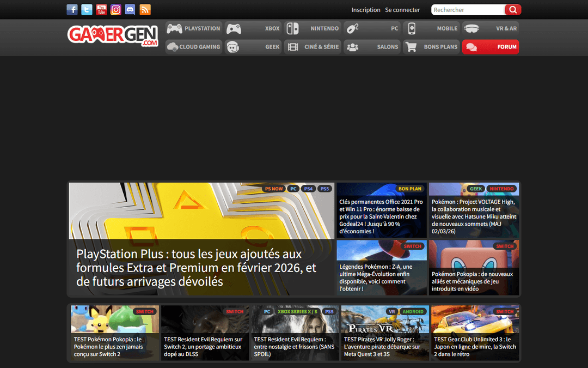
Task: Open the NINTENDO menu label
Action: (x=324, y=28)
